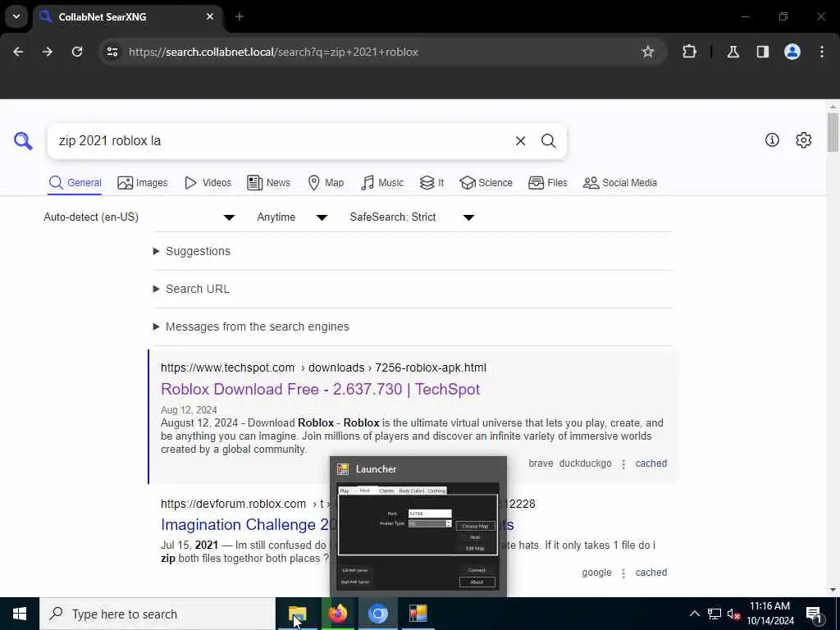Viewport: 840px width, 630px height.
Task: Go forward to the next page
Action: 47,52
